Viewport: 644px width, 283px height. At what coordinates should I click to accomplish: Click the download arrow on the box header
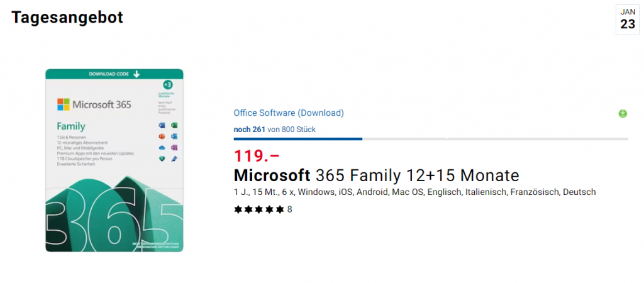point(136,74)
